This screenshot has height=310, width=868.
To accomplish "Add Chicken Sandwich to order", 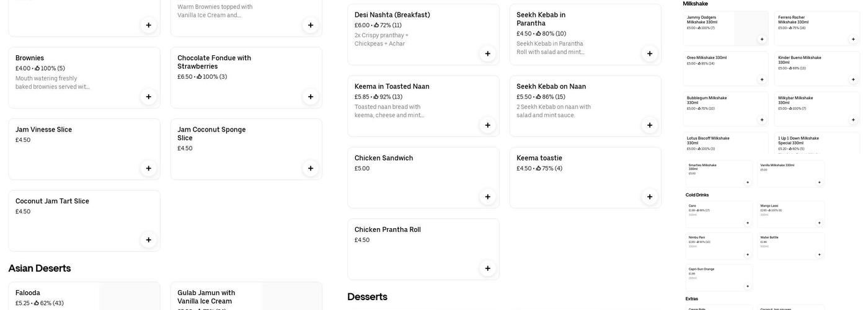I will point(487,197).
